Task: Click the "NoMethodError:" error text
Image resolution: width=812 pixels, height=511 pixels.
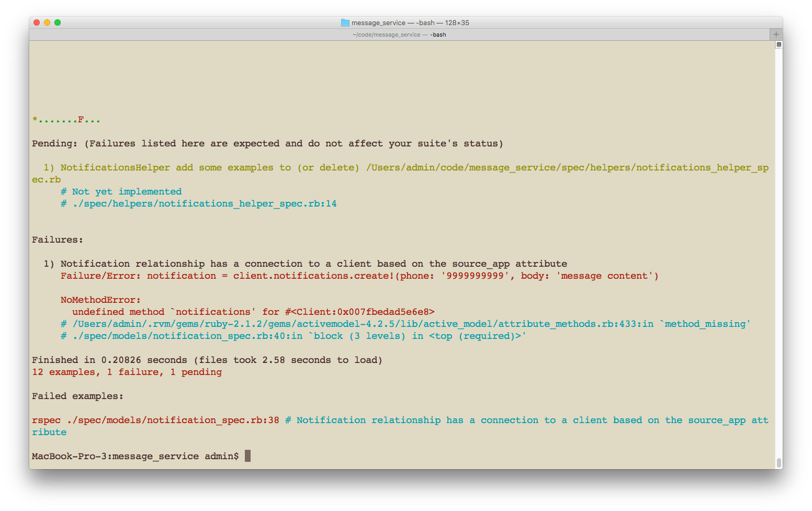Action: click(x=99, y=300)
